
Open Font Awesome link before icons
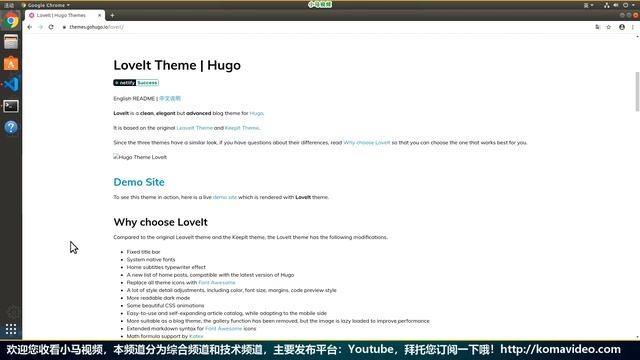pyautogui.click(x=223, y=329)
